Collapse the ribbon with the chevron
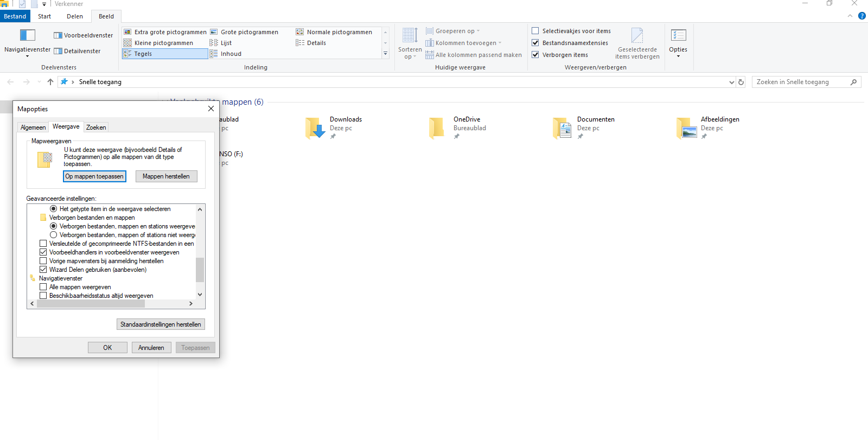 (x=850, y=16)
